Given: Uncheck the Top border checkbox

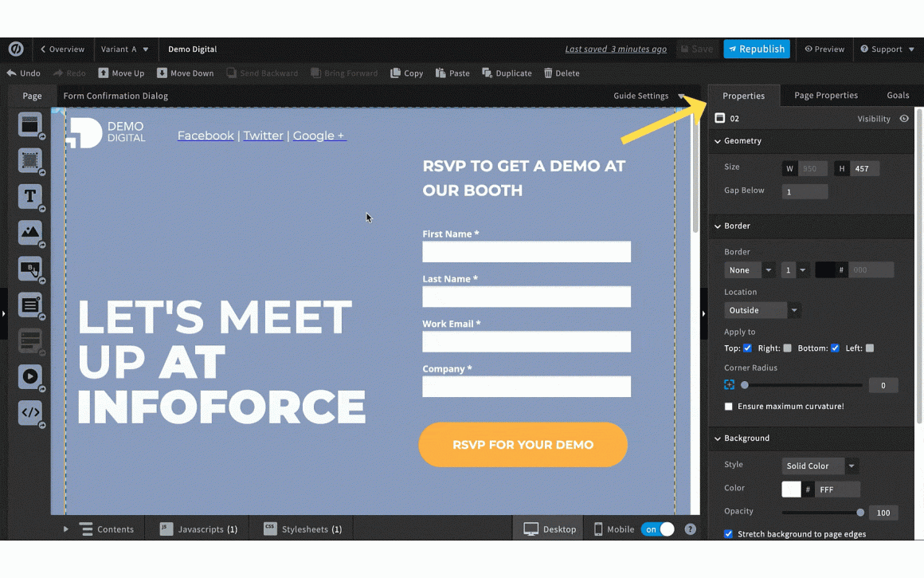Looking at the screenshot, I should point(747,348).
